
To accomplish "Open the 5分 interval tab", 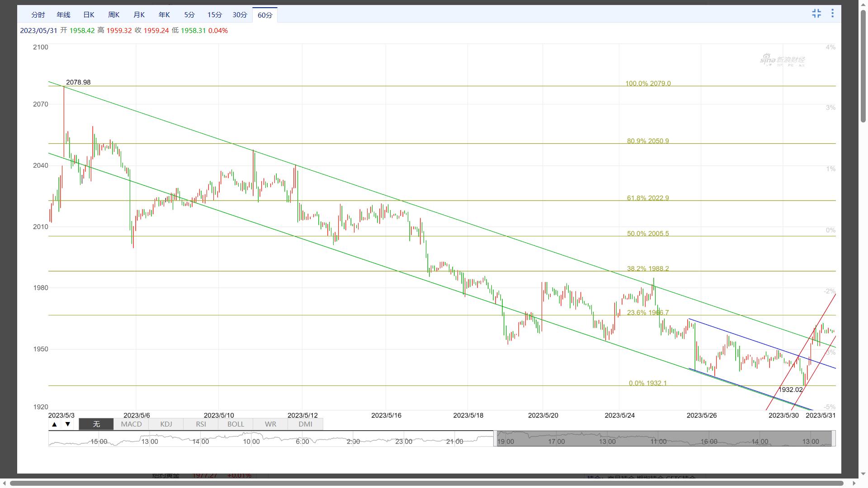I will [x=189, y=15].
